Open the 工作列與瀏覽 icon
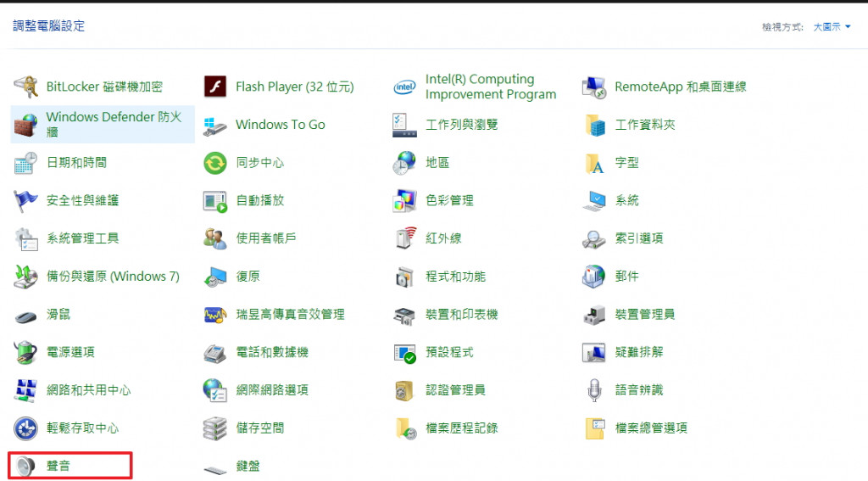The width and height of the screenshot is (868, 481). tap(404, 126)
